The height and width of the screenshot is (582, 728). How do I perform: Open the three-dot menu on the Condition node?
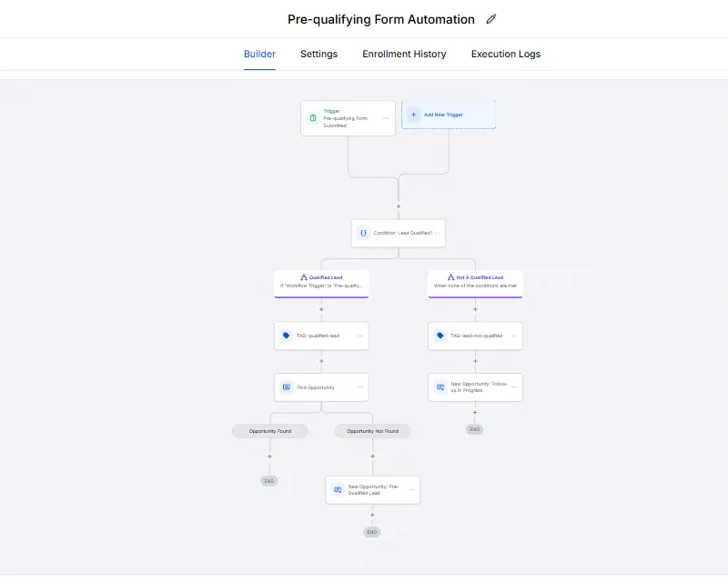(437, 233)
